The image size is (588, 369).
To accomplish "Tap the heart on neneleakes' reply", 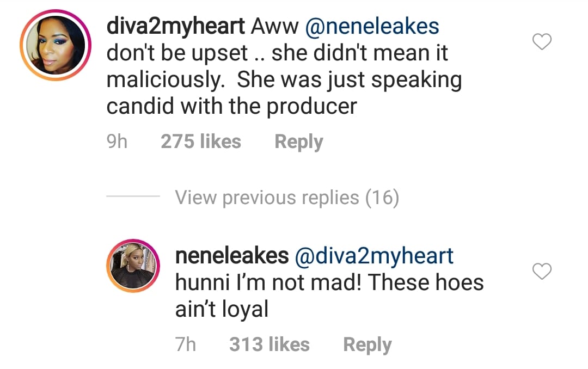I will [x=542, y=270].
